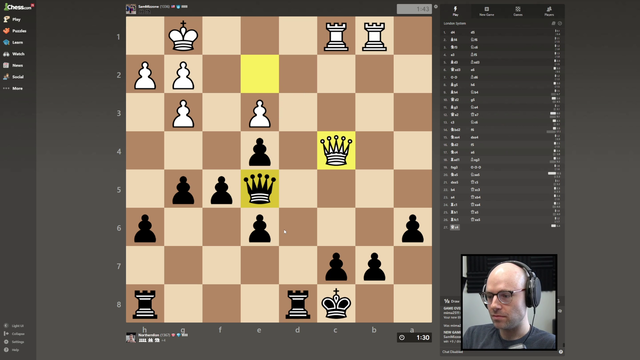Click the London System opening name

[x=455, y=23]
